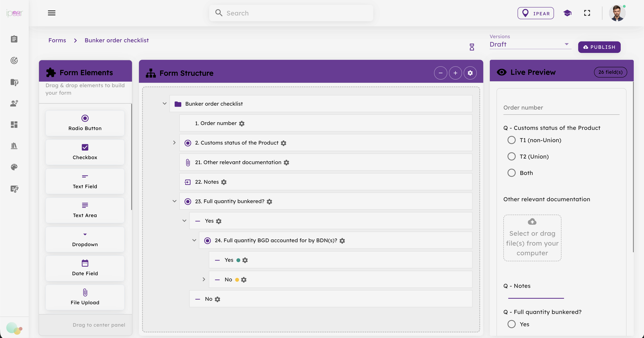This screenshot has height=338, width=644.
Task: Click the hourglass history icon
Action: pos(472,47)
